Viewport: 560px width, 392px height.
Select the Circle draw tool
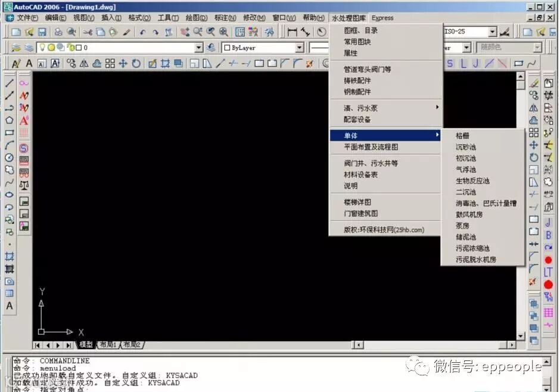click(10, 157)
